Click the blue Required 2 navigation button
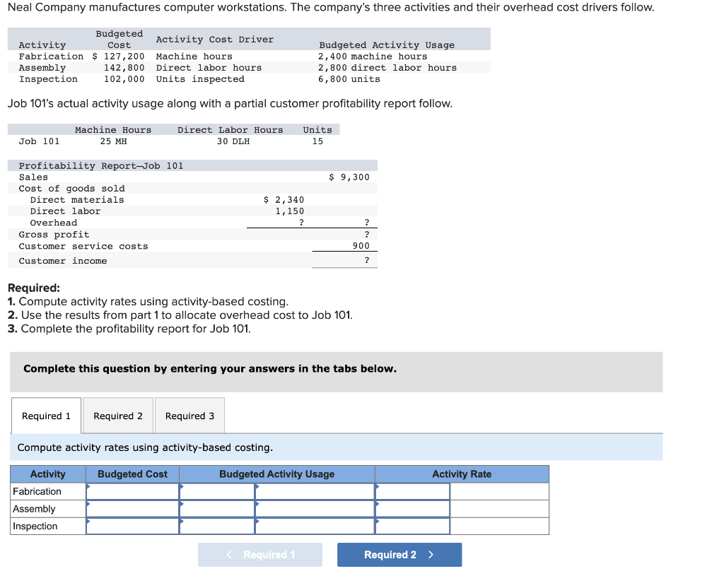The image size is (724, 588). coord(399,555)
